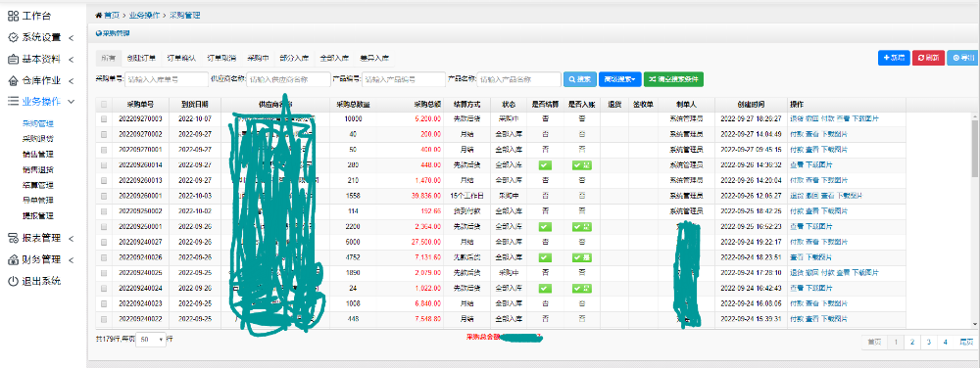Click 查看 link for order 202209260014
Image resolution: width=980 pixels, height=368 pixels.
tap(796, 164)
